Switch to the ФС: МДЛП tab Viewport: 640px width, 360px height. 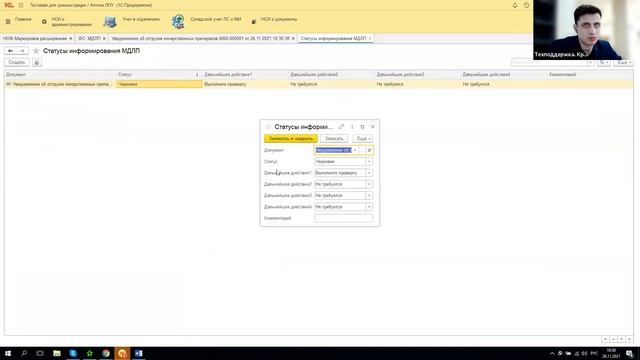[x=89, y=38]
